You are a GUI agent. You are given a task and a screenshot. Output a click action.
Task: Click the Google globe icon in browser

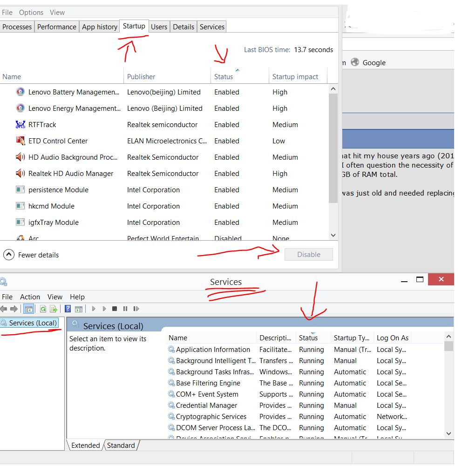(355, 62)
